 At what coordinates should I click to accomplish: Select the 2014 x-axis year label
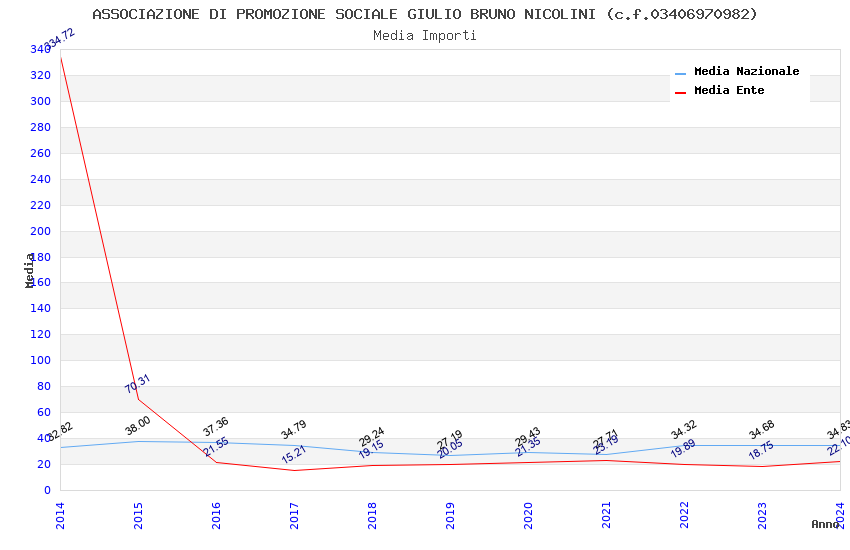60,515
